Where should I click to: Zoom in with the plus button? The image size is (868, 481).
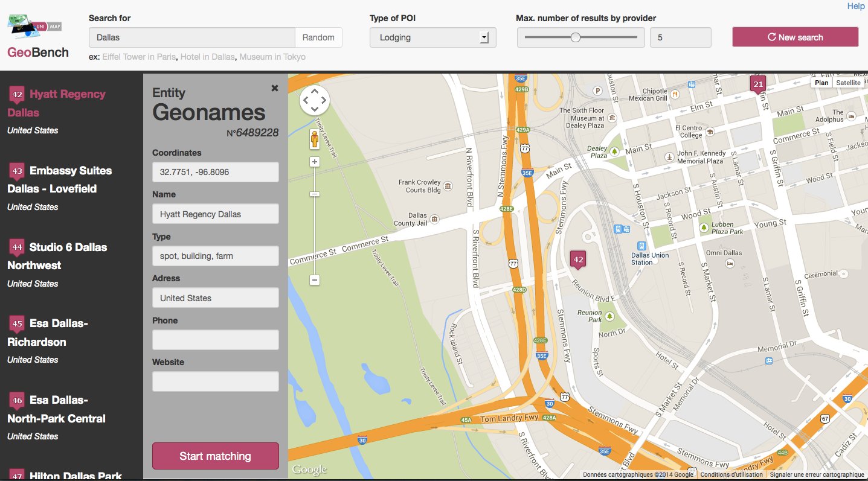pyautogui.click(x=315, y=162)
